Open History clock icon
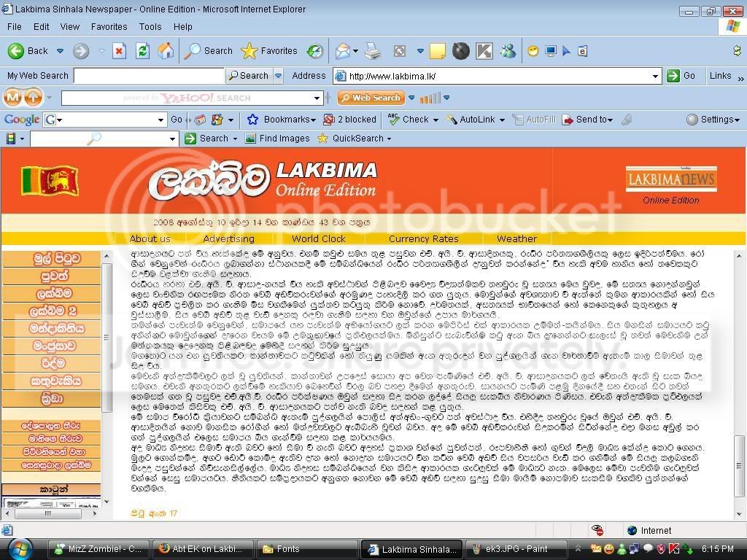The width and height of the screenshot is (747, 560). point(315,51)
